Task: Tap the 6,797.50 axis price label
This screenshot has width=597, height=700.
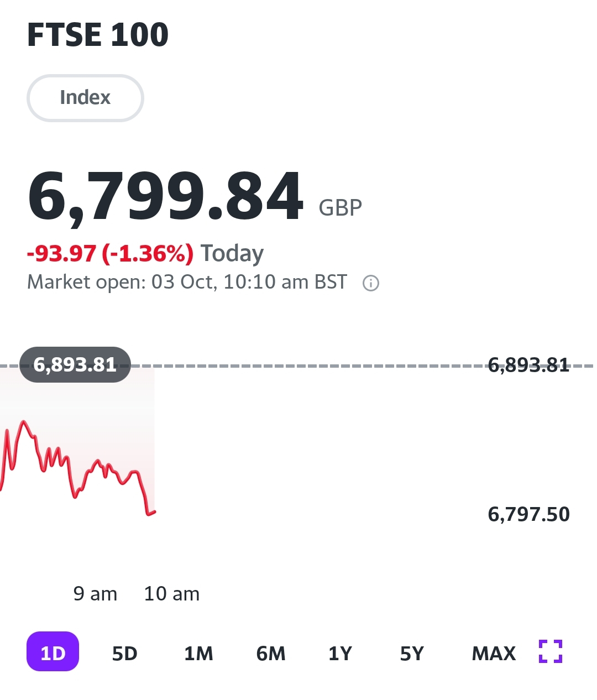Action: (528, 514)
